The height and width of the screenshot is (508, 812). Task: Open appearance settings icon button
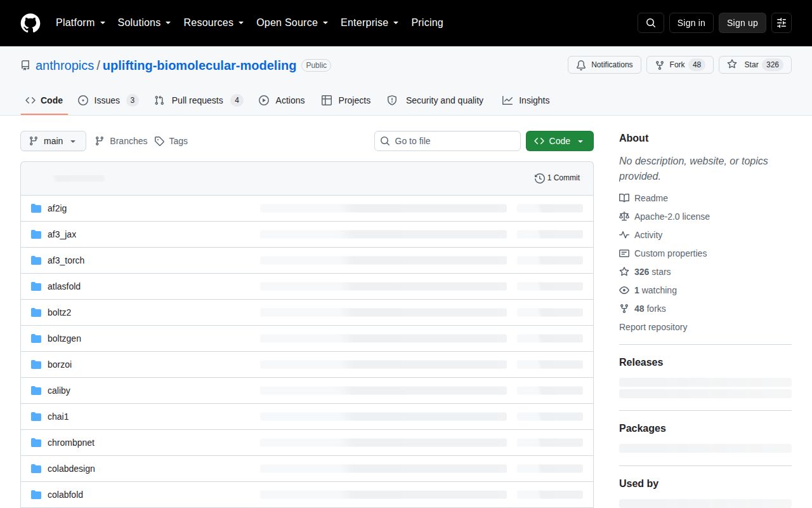[x=782, y=23]
